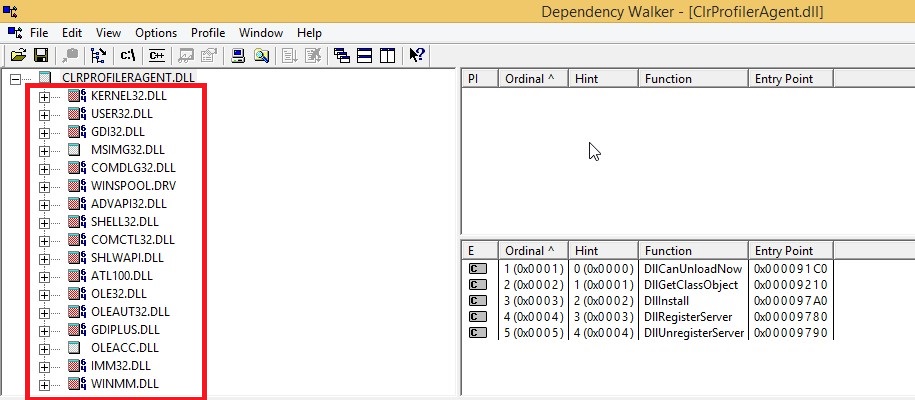Click the C icon beside DllGetClassObject
This screenshot has width=915, height=400.
pyautogui.click(x=477, y=285)
